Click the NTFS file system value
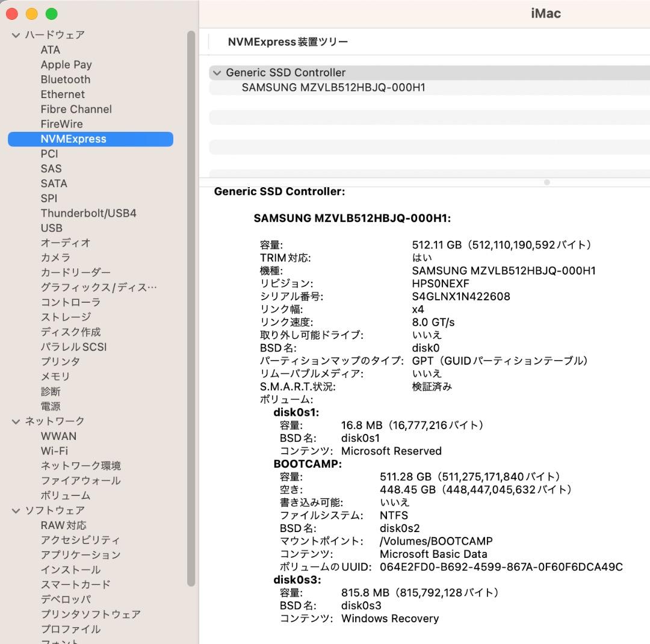Screen dimensions: 650x644 [x=394, y=515]
